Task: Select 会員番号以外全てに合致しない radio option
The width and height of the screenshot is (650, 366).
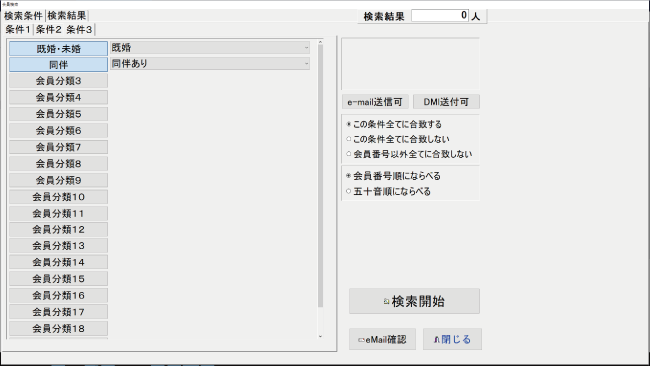Action: [x=409, y=154]
